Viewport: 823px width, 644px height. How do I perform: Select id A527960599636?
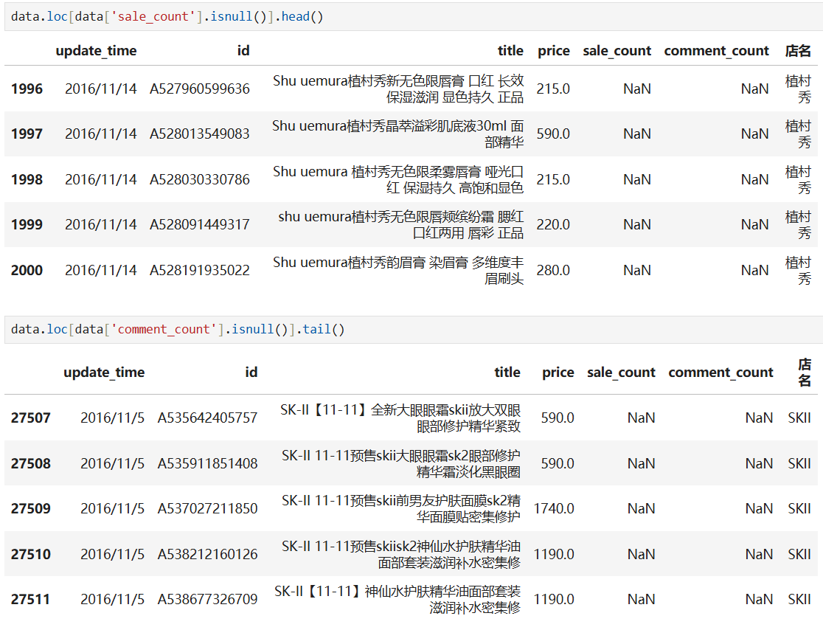tap(199, 89)
